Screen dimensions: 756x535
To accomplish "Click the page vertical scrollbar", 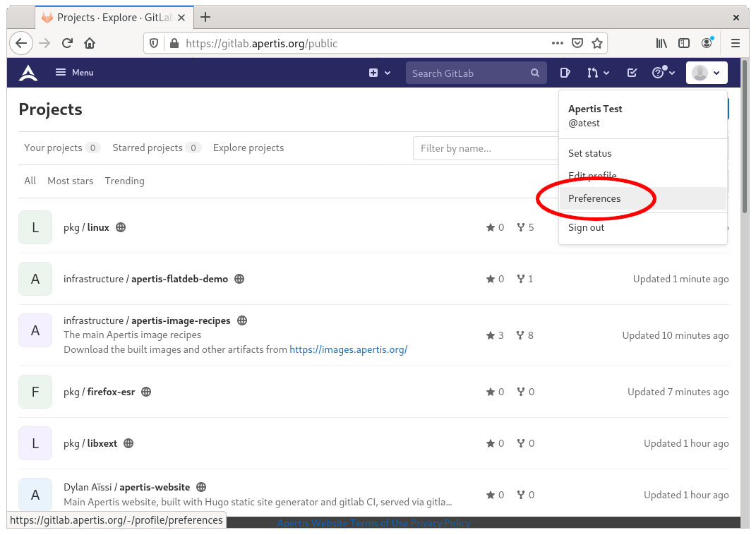I will [745, 137].
